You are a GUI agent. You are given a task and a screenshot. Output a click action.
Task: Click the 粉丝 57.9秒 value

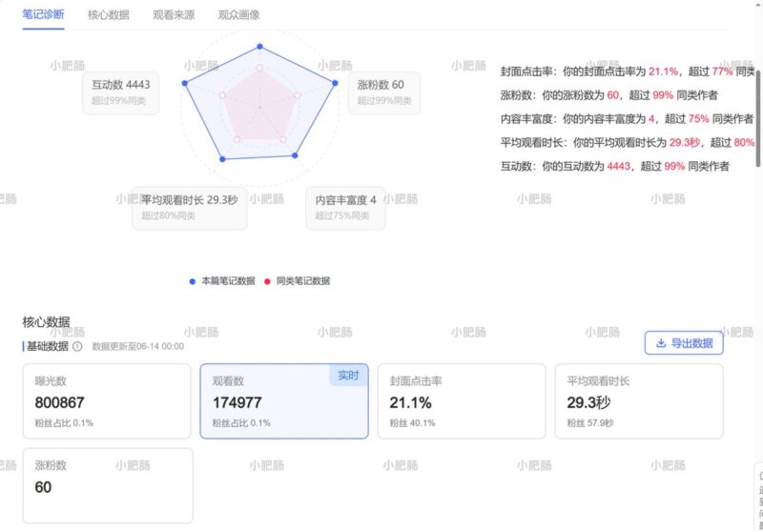(x=589, y=423)
